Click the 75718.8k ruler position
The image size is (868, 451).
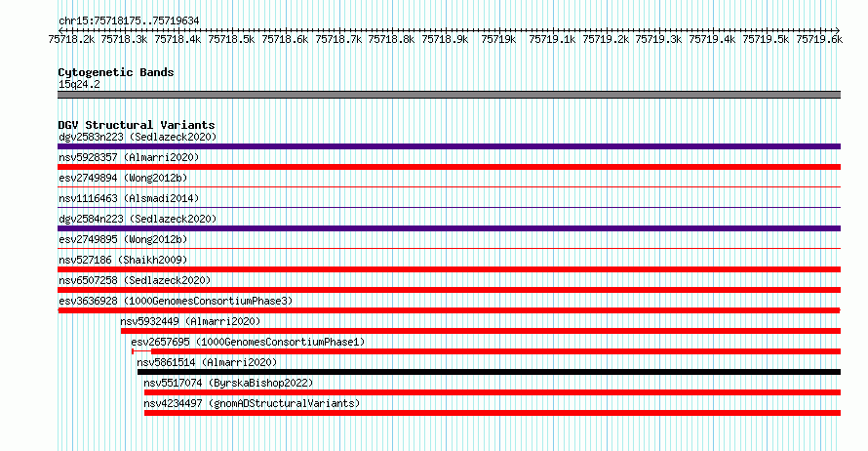[391, 39]
